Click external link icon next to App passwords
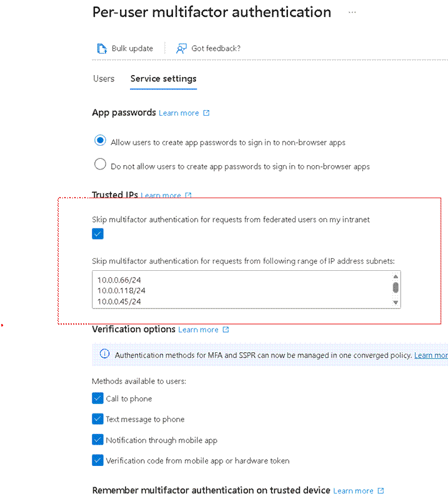The width and height of the screenshot is (448, 501). click(x=207, y=113)
